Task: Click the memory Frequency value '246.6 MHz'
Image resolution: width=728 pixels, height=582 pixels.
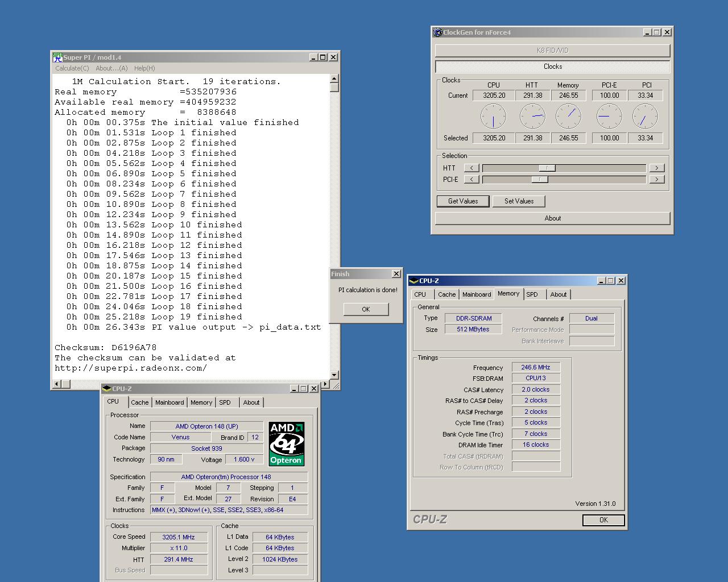Action: click(536, 367)
